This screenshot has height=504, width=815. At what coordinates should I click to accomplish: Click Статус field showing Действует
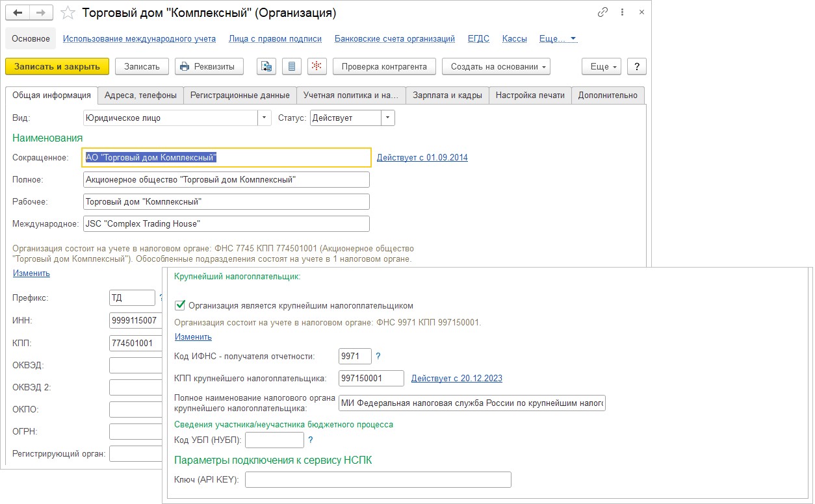(x=346, y=118)
